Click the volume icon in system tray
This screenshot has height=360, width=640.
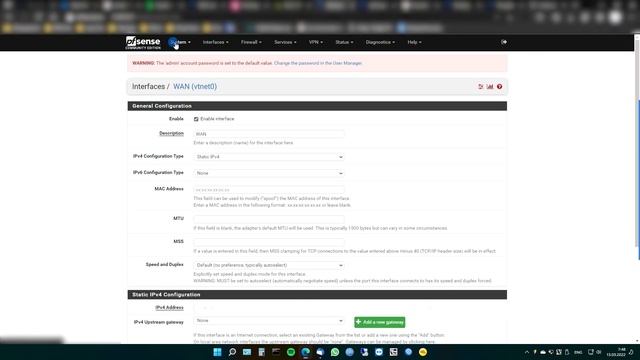599,352
